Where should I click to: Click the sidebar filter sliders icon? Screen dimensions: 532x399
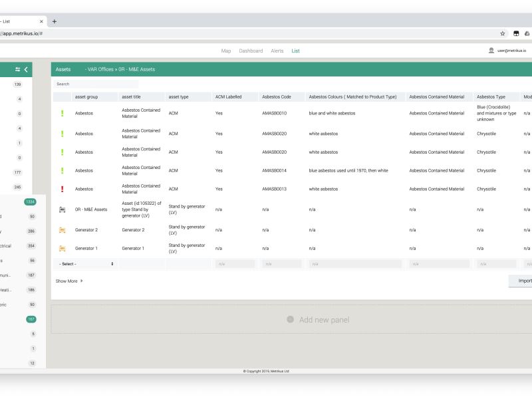tap(18, 69)
